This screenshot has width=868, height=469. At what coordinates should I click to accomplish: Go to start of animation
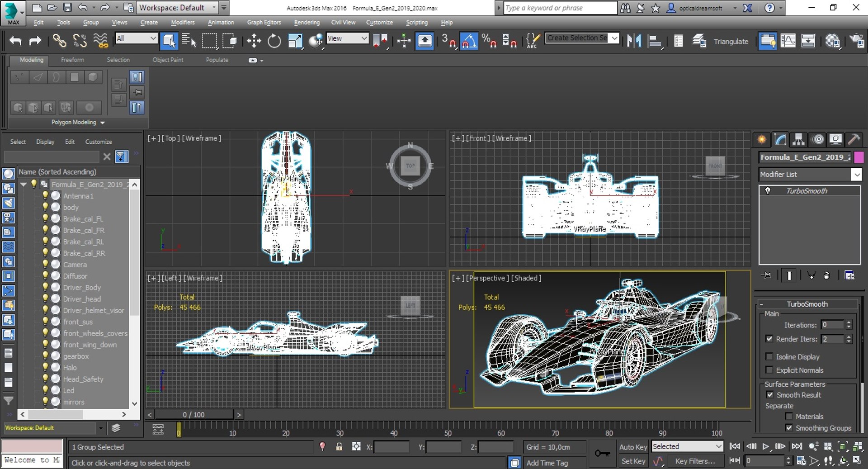pyautogui.click(x=735, y=446)
